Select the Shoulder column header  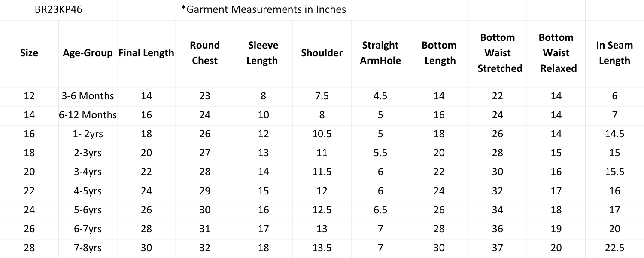[x=322, y=53]
